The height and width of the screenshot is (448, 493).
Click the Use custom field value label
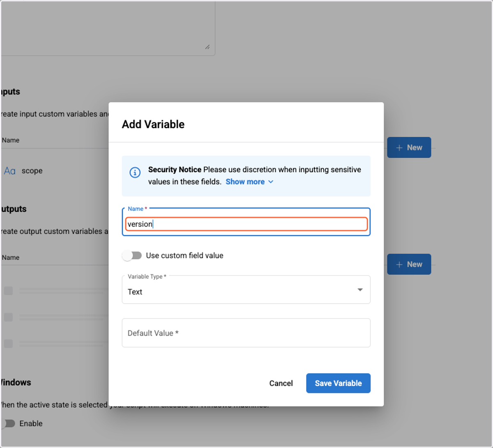pyautogui.click(x=184, y=256)
